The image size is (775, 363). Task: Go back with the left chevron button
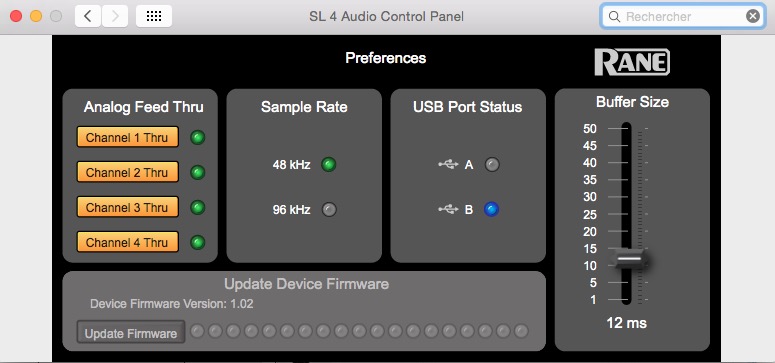tap(88, 16)
